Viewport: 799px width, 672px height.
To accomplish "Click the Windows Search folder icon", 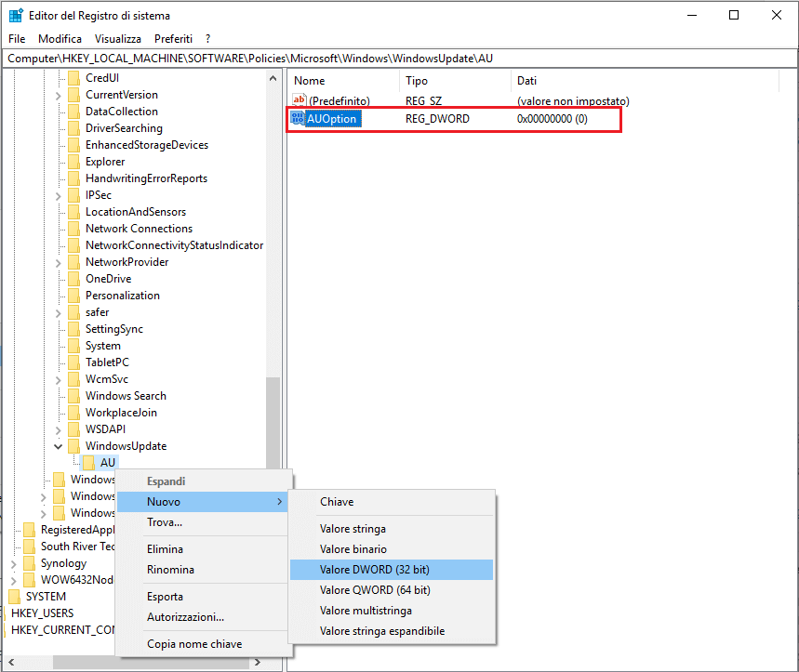I will point(73,396).
